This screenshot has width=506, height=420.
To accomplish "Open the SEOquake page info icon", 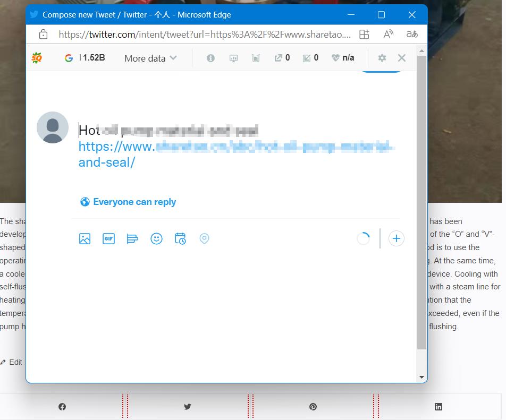I will click(x=210, y=58).
